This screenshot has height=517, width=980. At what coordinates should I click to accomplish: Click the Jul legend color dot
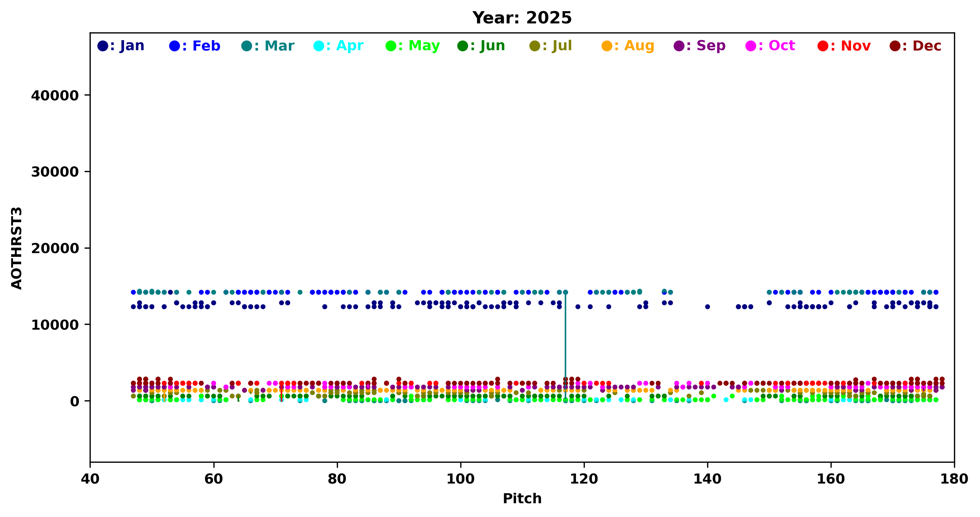(x=535, y=46)
